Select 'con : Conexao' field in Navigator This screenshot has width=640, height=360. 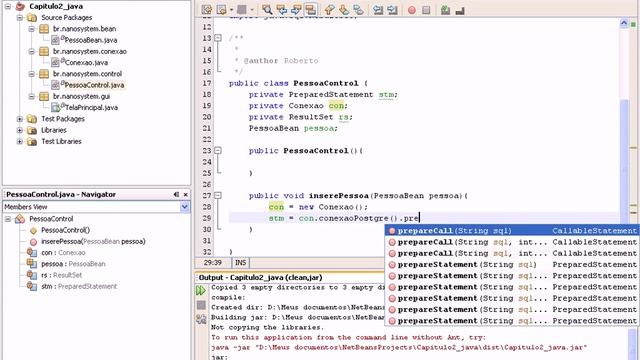pyautogui.click(x=63, y=253)
